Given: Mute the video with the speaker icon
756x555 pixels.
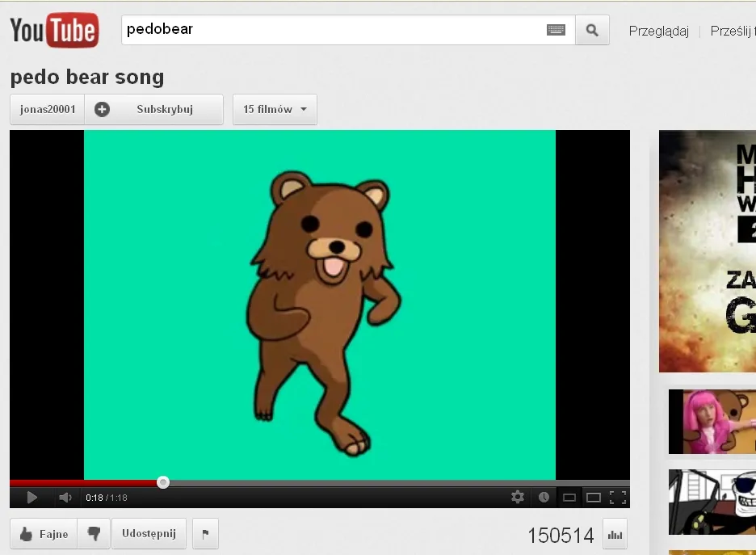Looking at the screenshot, I should [x=65, y=498].
